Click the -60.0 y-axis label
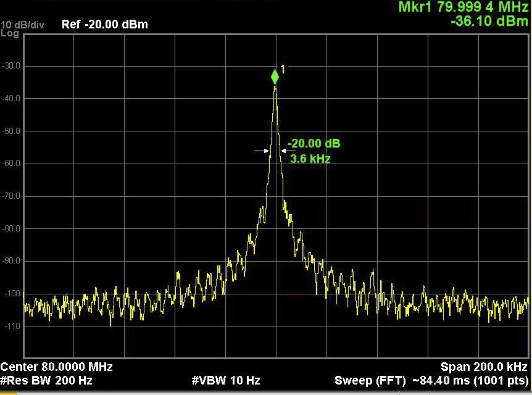The image size is (532, 395). coord(11,163)
